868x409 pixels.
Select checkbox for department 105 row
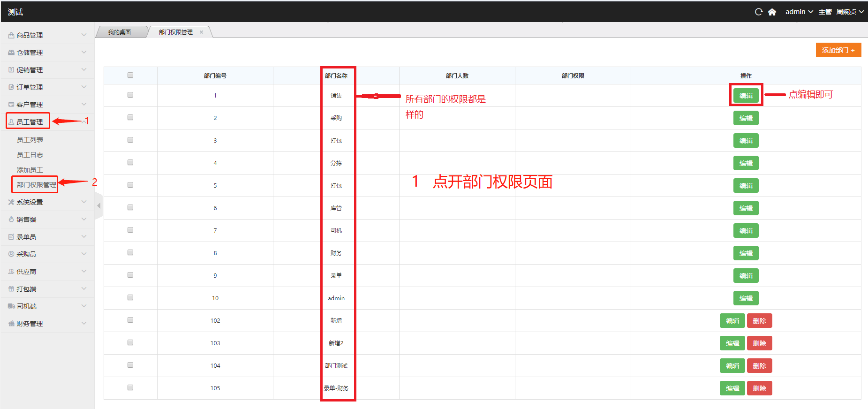pos(130,387)
